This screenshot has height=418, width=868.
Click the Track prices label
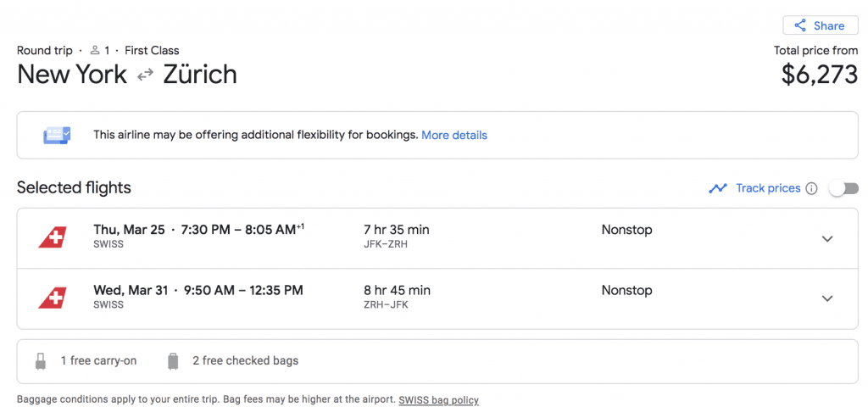[x=768, y=188]
